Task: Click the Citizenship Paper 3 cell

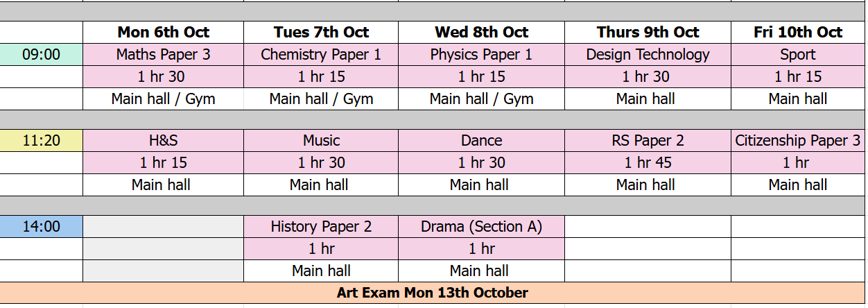Action: click(x=797, y=141)
